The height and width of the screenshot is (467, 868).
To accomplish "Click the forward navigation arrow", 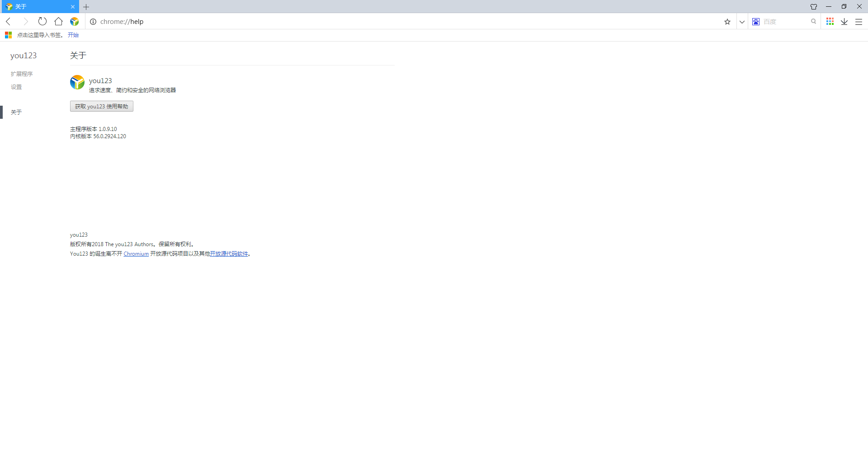I will pos(25,21).
